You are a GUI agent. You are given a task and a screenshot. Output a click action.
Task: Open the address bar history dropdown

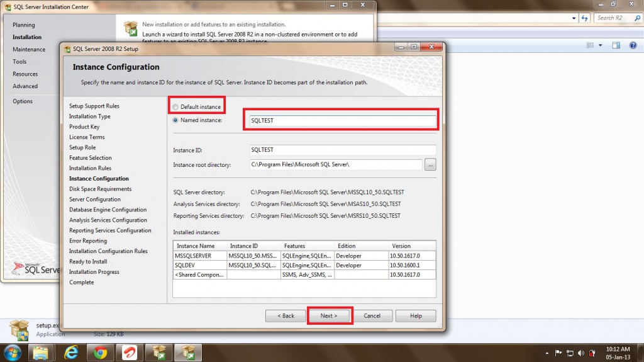tap(575, 18)
